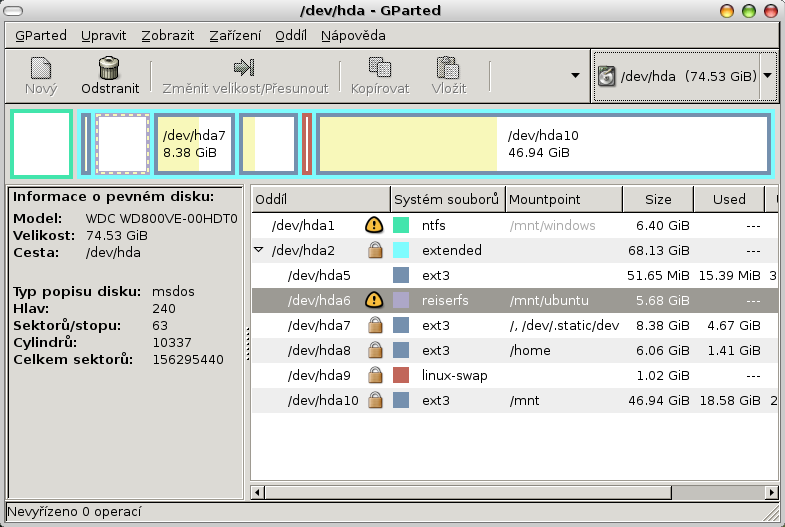Click the Odstranit trash can icon
Image resolution: width=785 pixels, height=527 pixels.
click(x=109, y=68)
